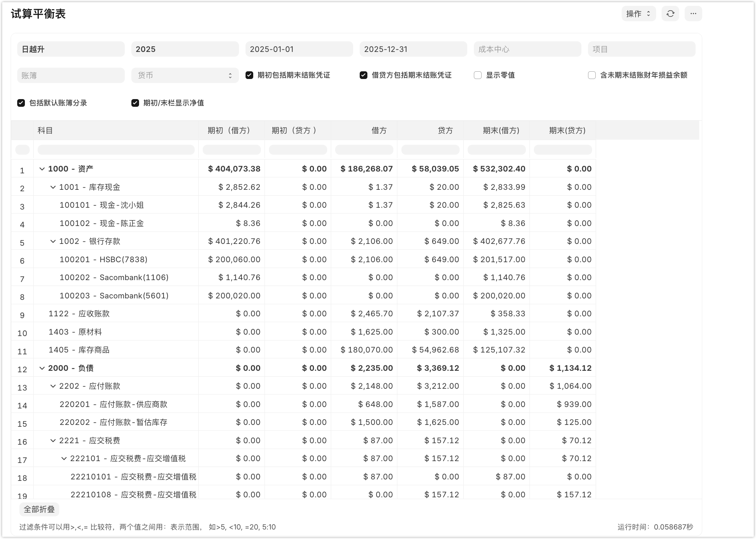The image size is (756, 539).
Task: Collapse the 2000 - 负债 chevron
Action: [x=42, y=368]
